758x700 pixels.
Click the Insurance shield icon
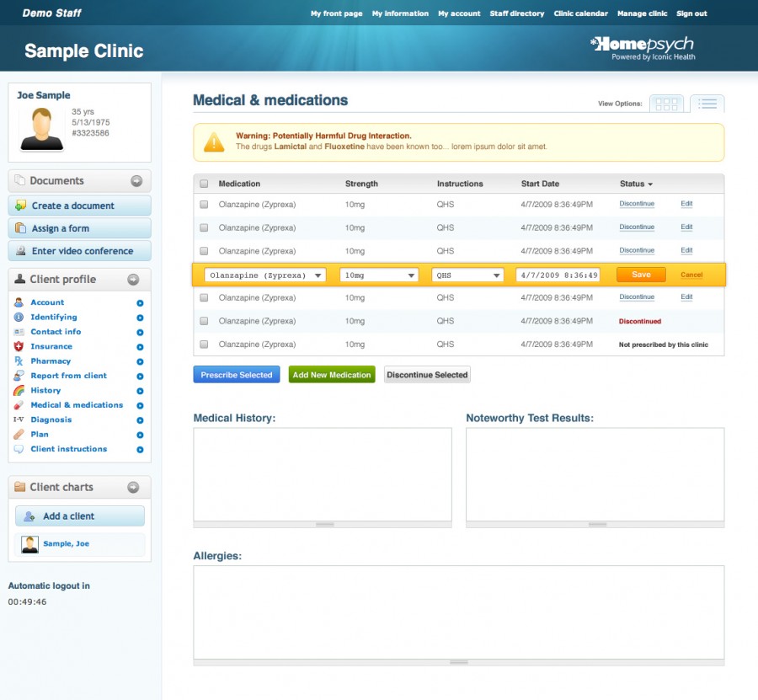point(19,346)
